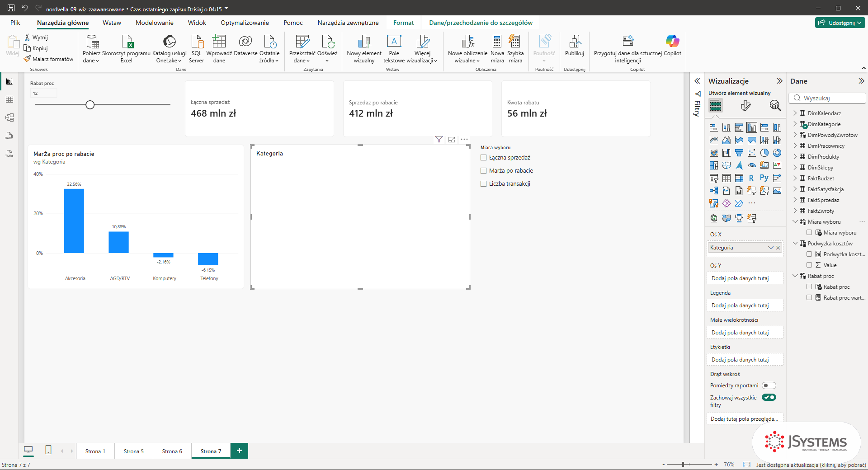The height and width of the screenshot is (470, 868).
Task: Turn off Zachowaj wszystkie filtry toggle
Action: [x=769, y=397]
